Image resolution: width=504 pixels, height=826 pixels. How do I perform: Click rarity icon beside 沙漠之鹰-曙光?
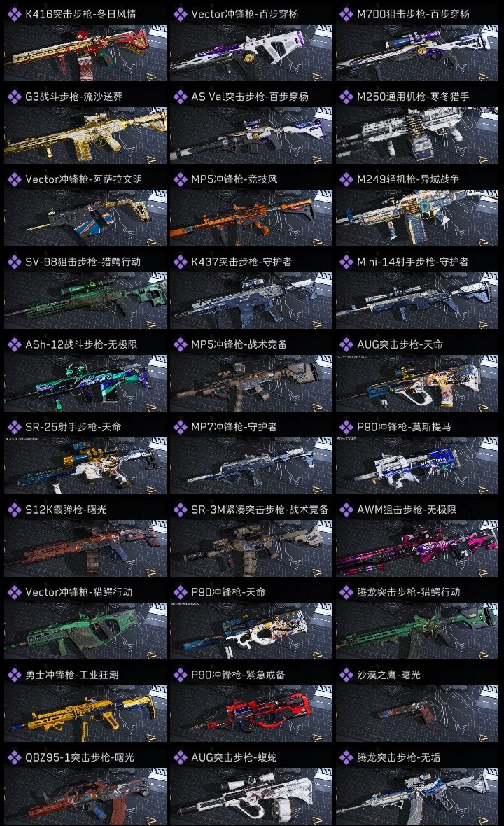pyautogui.click(x=346, y=675)
